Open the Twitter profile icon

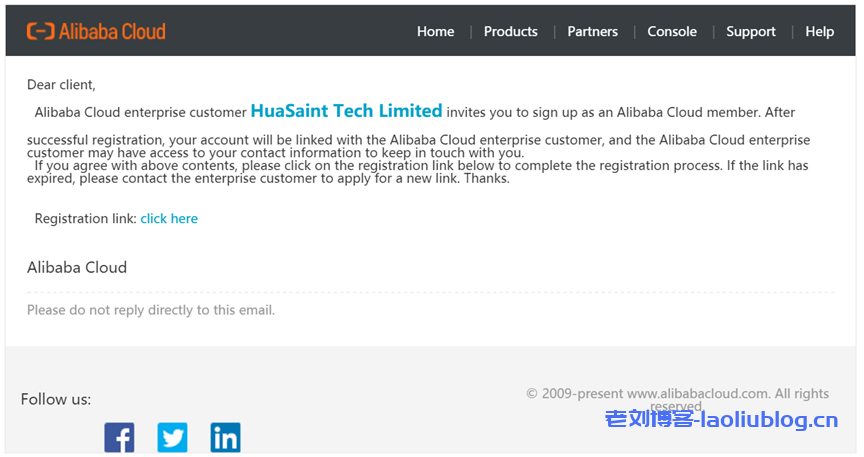[x=172, y=437]
